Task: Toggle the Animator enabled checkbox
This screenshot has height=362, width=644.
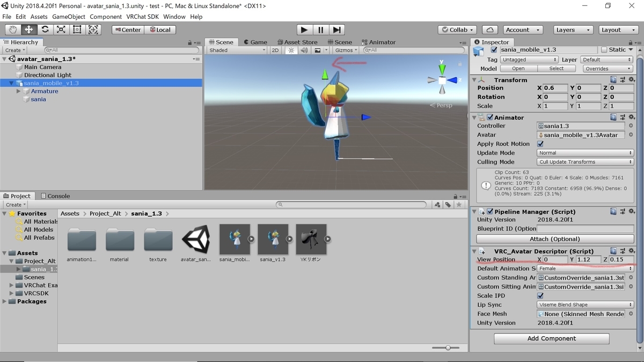Action: [490, 117]
